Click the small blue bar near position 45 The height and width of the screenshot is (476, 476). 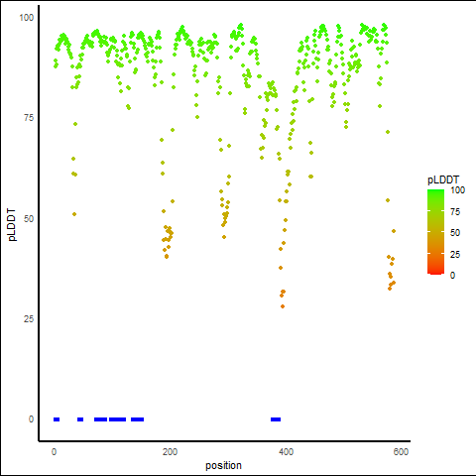(x=80, y=419)
